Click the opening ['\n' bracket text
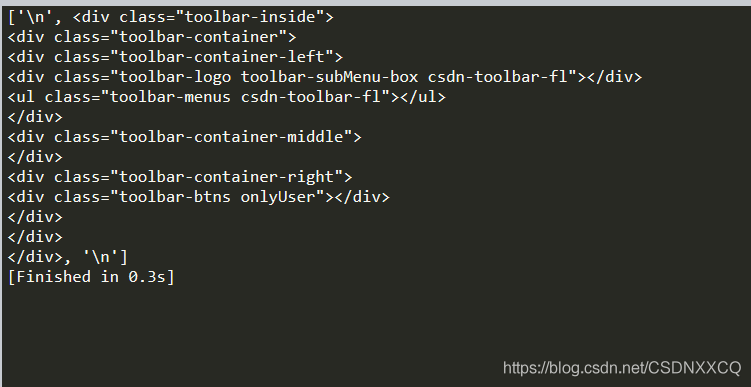Image resolution: width=751 pixels, height=387 pixels. click(34, 17)
